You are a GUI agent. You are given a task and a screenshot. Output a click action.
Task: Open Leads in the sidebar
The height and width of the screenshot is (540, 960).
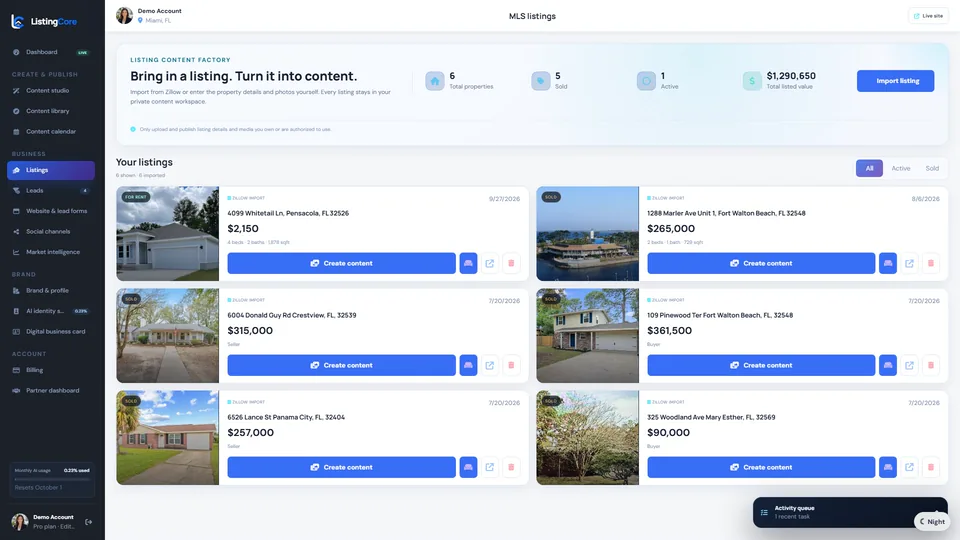pyautogui.click(x=51, y=190)
